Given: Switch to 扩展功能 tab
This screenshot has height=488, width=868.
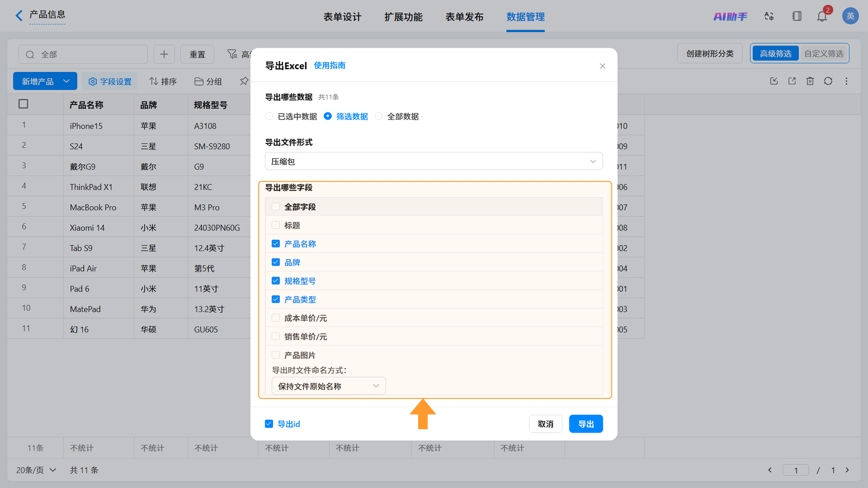Looking at the screenshot, I should pos(403,17).
